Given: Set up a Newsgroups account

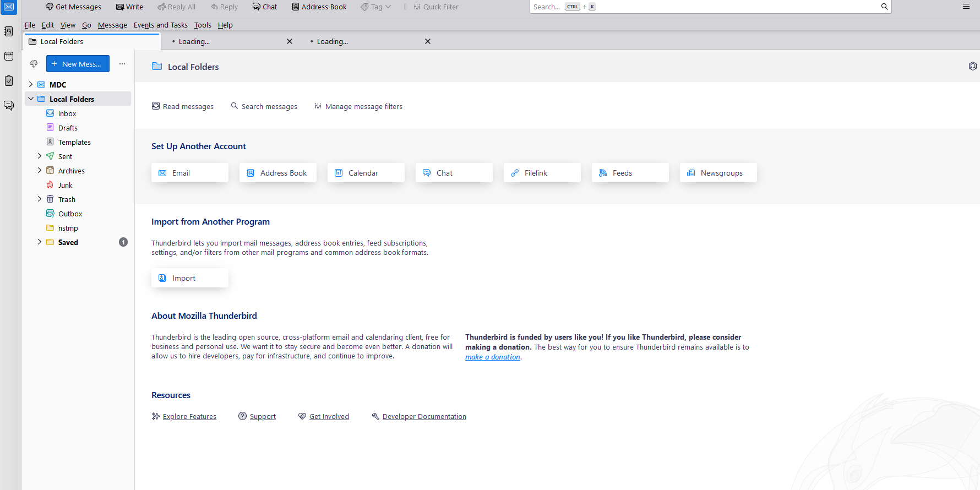Looking at the screenshot, I should [718, 173].
